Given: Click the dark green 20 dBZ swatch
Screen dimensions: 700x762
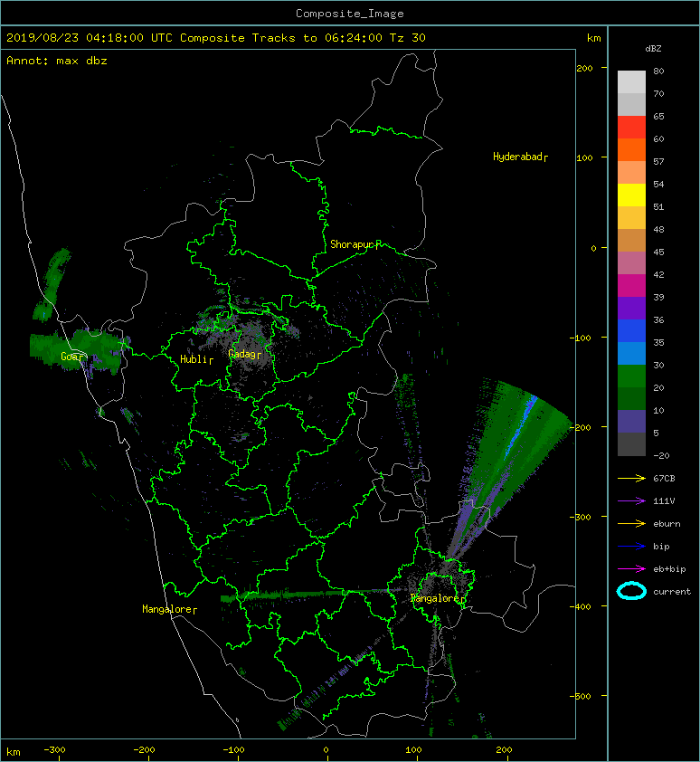Looking at the screenshot, I should click(631, 398).
